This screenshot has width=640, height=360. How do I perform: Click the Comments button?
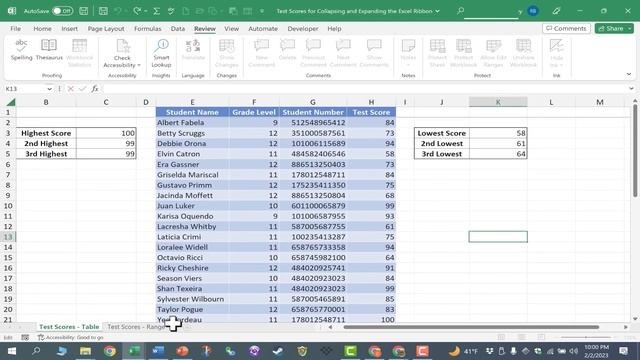tap(566, 29)
